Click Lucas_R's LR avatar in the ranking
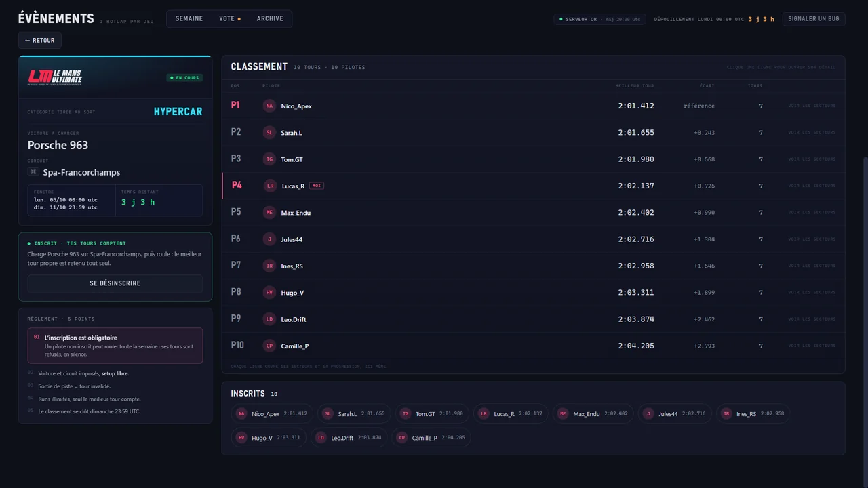This screenshot has height=488, width=868. (x=270, y=186)
